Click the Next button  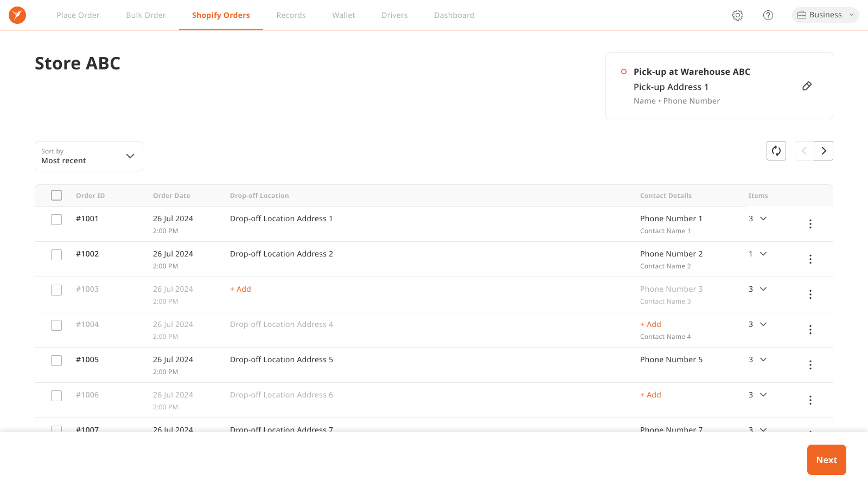tap(826, 459)
